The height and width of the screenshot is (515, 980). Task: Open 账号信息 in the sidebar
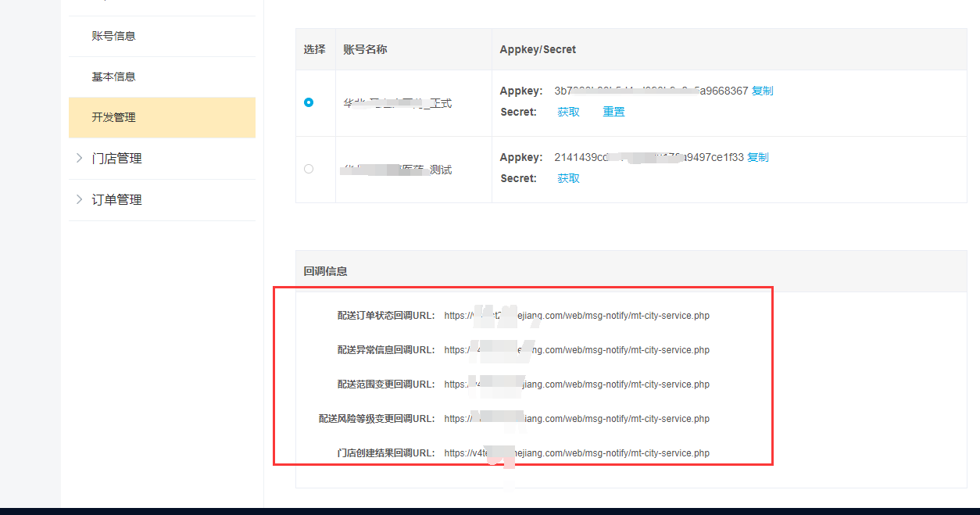113,36
